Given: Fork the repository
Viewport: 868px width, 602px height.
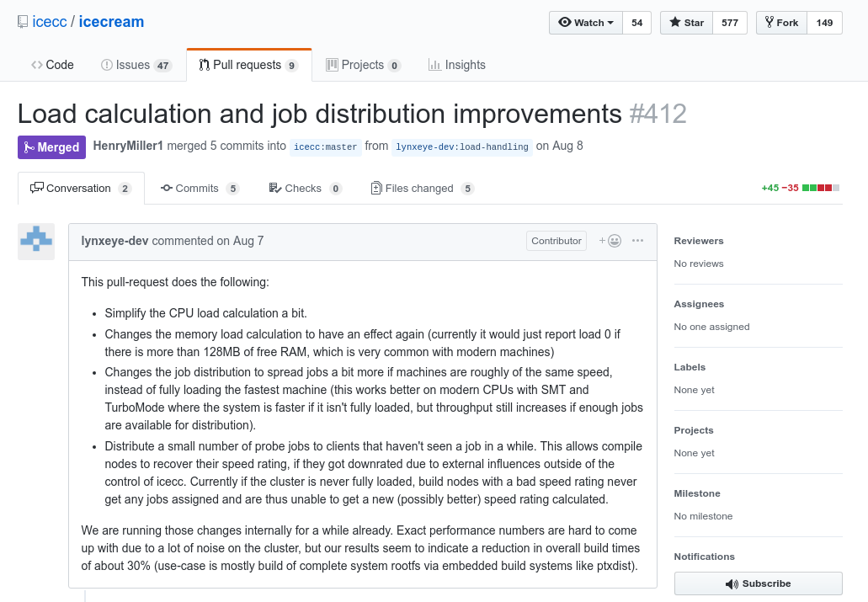Looking at the screenshot, I should (x=781, y=23).
